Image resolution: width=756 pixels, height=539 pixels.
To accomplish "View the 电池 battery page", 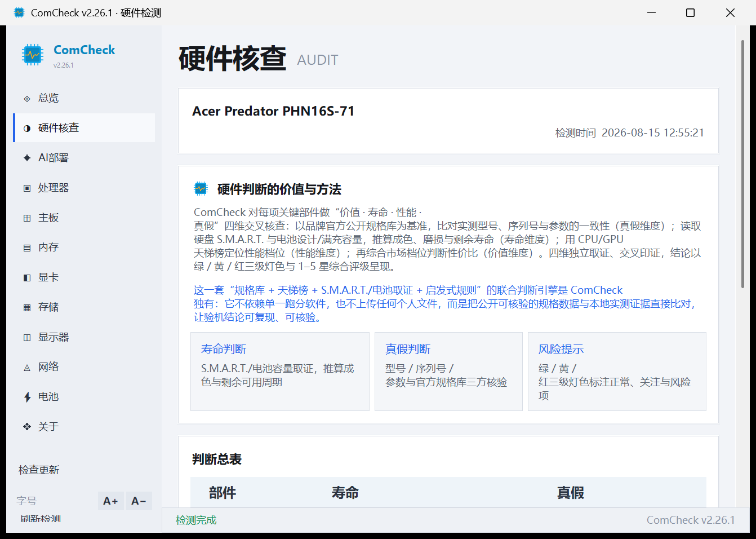I will tap(84, 397).
